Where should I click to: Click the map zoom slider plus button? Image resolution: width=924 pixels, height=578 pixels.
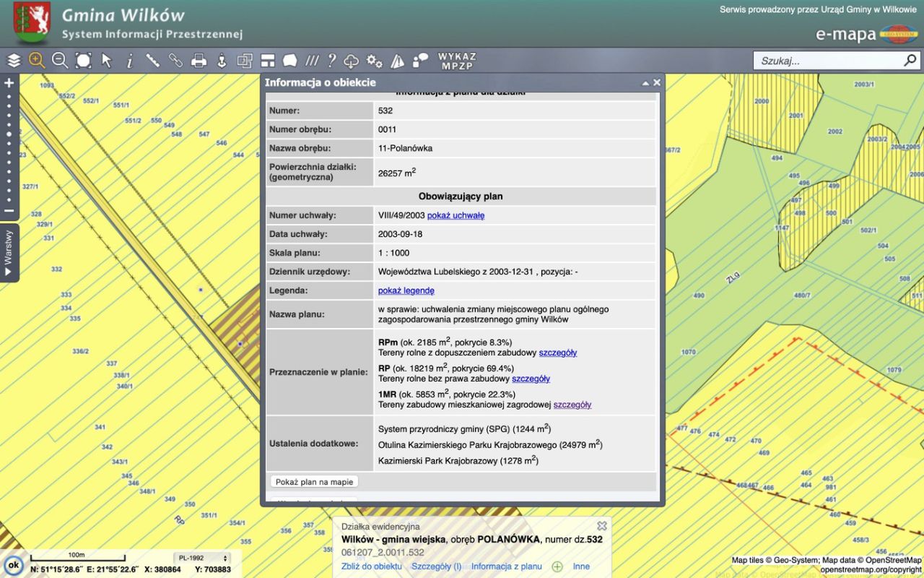(x=9, y=83)
